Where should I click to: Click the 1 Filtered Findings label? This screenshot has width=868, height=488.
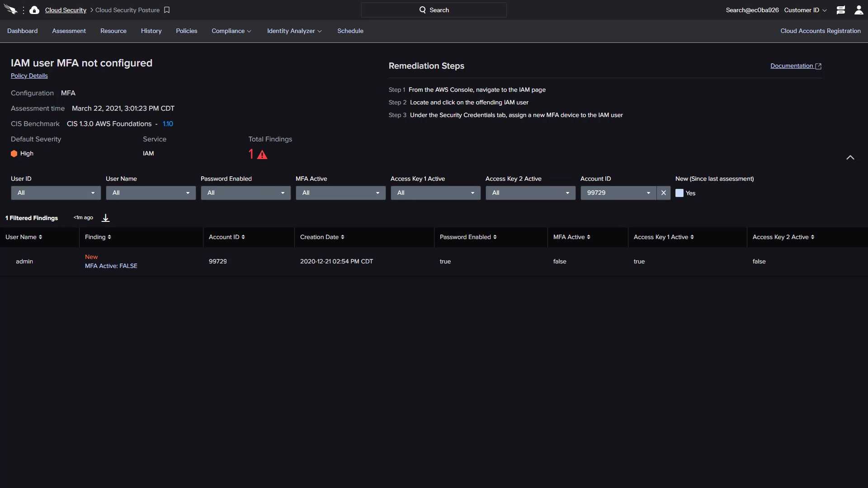[x=32, y=218]
